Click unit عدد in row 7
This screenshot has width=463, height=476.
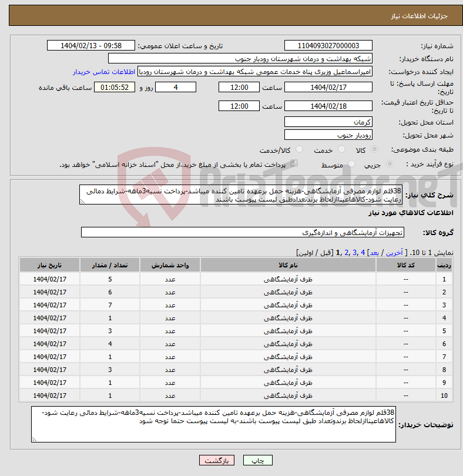(170, 357)
